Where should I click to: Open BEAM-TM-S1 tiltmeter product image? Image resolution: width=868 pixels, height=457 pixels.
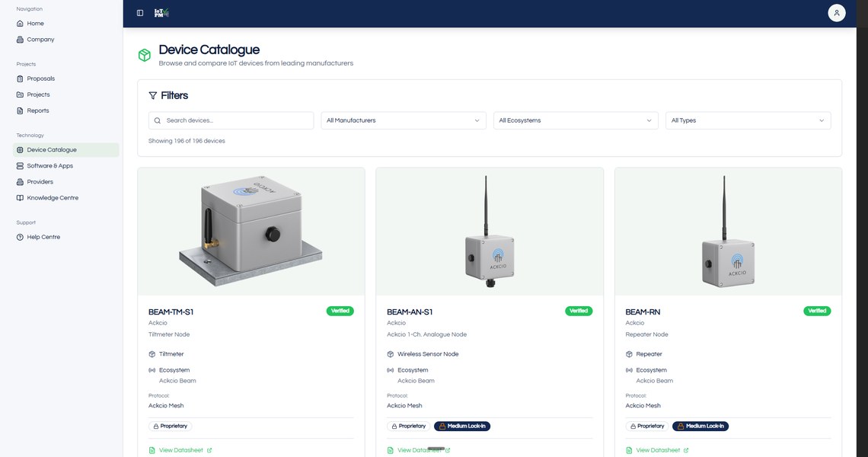tap(251, 232)
